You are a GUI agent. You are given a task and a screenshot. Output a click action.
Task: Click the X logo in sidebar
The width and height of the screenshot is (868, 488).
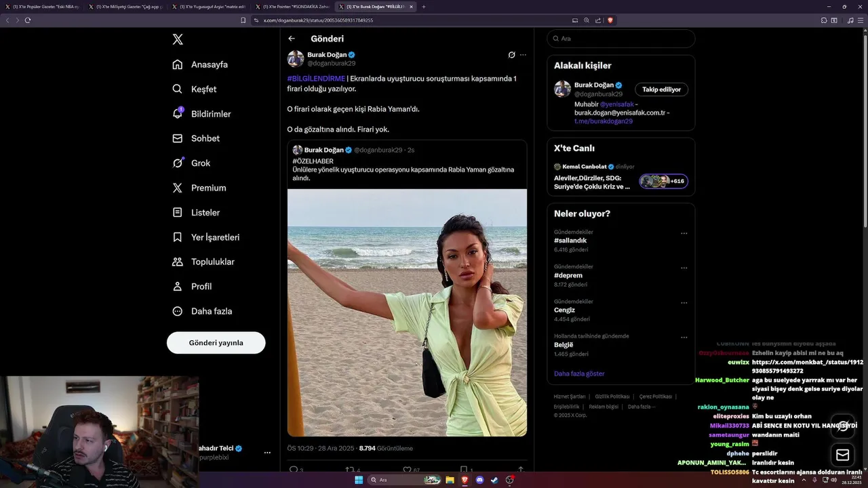point(178,39)
